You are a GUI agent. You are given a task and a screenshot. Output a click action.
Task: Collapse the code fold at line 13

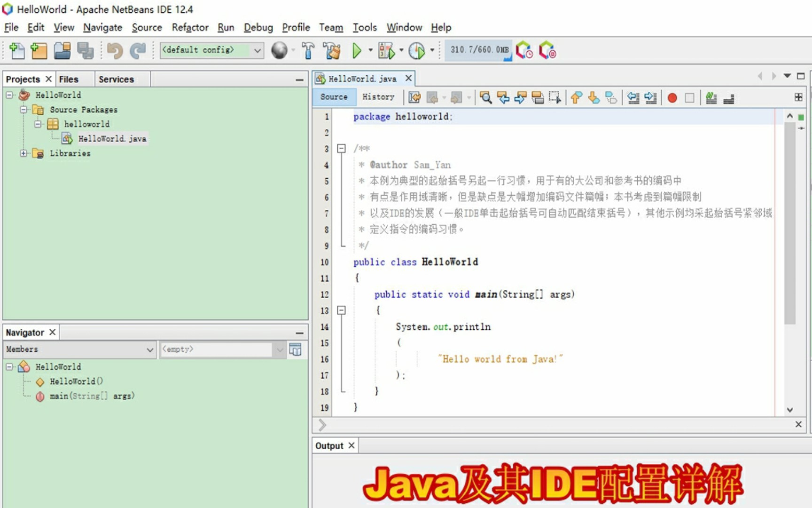tap(342, 310)
